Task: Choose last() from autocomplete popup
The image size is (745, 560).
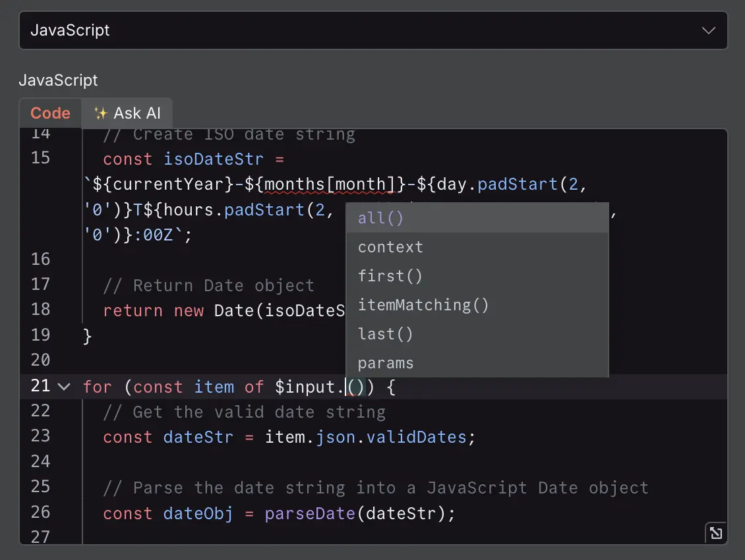Action: point(385,334)
